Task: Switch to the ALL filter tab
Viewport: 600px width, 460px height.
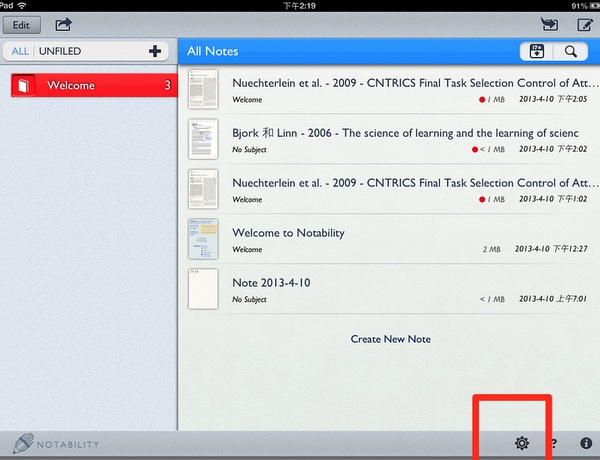Action: click(x=20, y=51)
